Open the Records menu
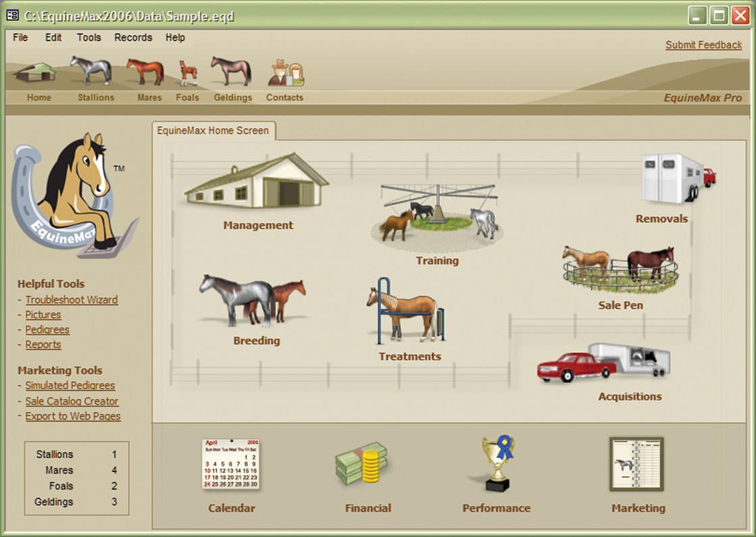756x537 pixels. [133, 38]
